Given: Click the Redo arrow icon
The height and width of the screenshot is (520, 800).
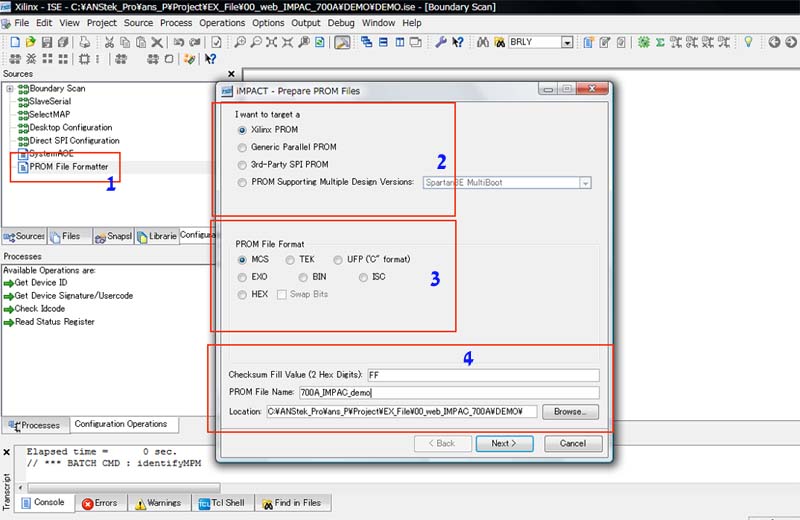Looking at the screenshot, I should click(194, 42).
